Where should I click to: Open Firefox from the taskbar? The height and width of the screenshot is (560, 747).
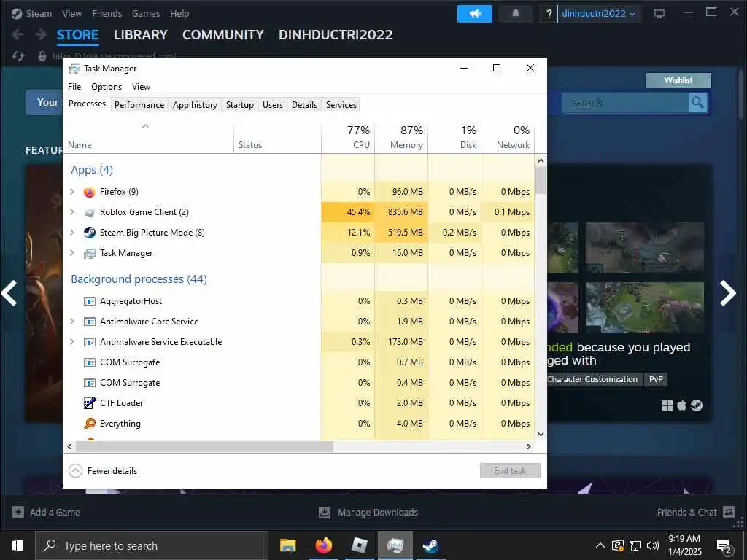point(323,545)
